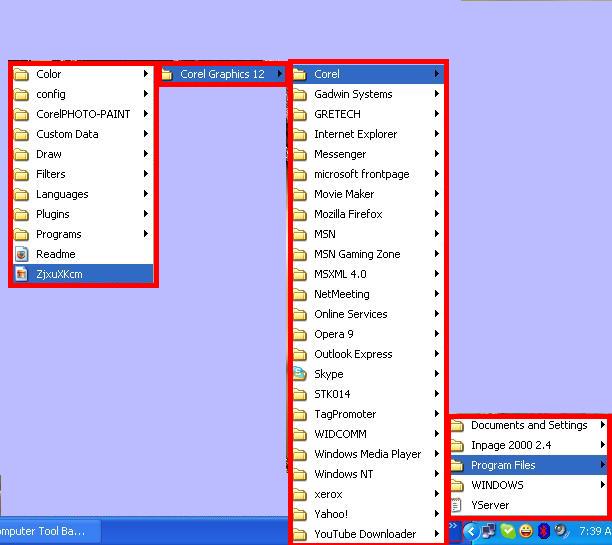Click the 7:39 system clock
The image size is (612, 545).
[x=595, y=531]
